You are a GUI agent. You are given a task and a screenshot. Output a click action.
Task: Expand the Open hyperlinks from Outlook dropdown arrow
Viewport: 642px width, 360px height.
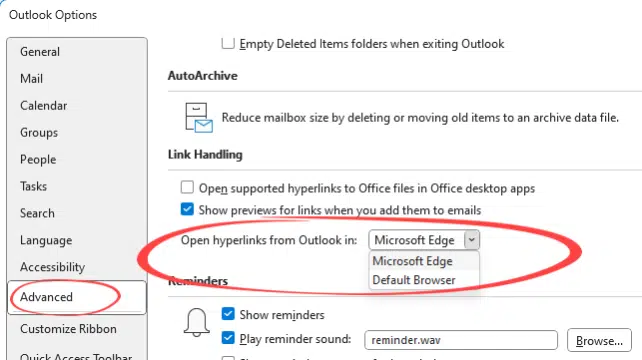pos(471,240)
